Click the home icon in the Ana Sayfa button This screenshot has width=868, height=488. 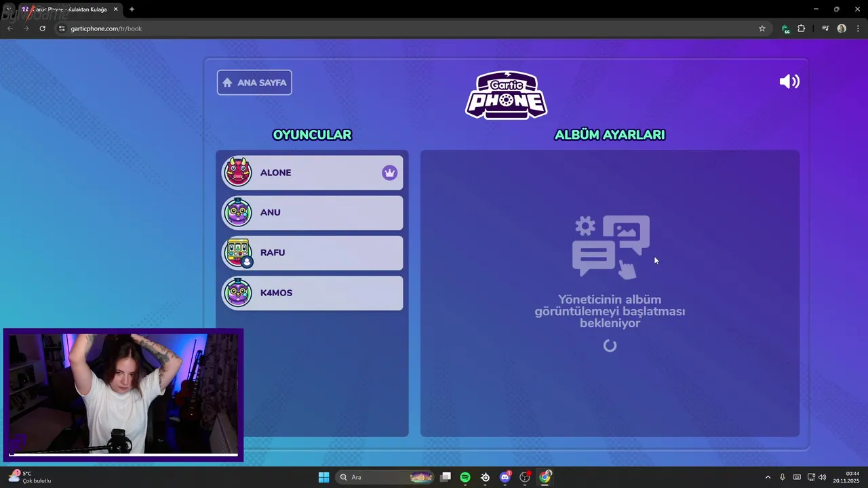[x=227, y=83]
